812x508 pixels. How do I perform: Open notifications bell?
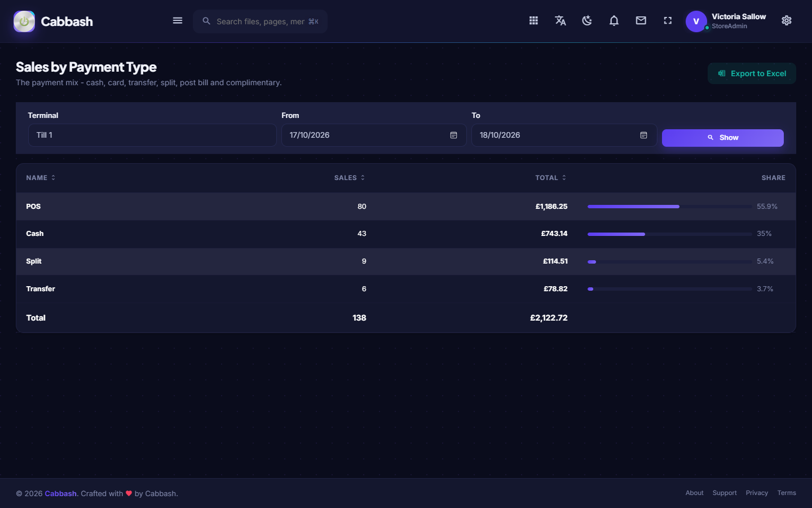click(x=614, y=21)
